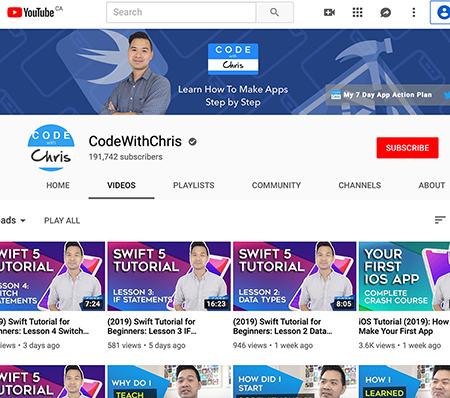The width and height of the screenshot is (450, 398).
Task: Click the Code with Chris banner logo
Action: tap(233, 59)
